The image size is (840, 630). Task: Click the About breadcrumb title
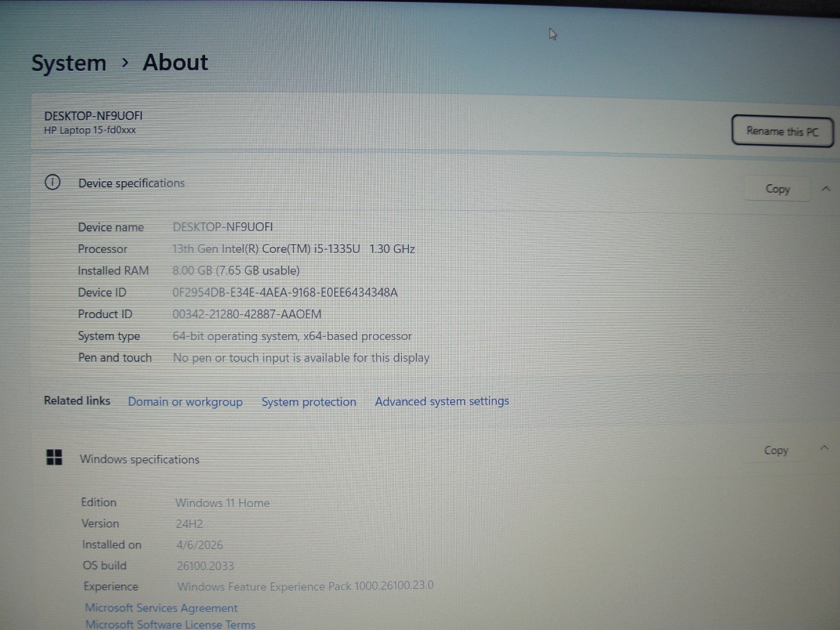click(175, 62)
